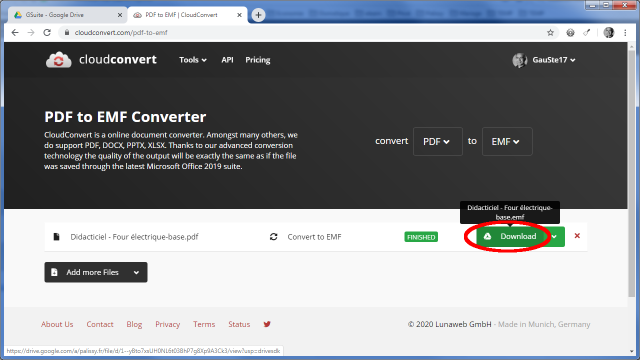
Task: Open the Blog footer link
Action: (134, 324)
